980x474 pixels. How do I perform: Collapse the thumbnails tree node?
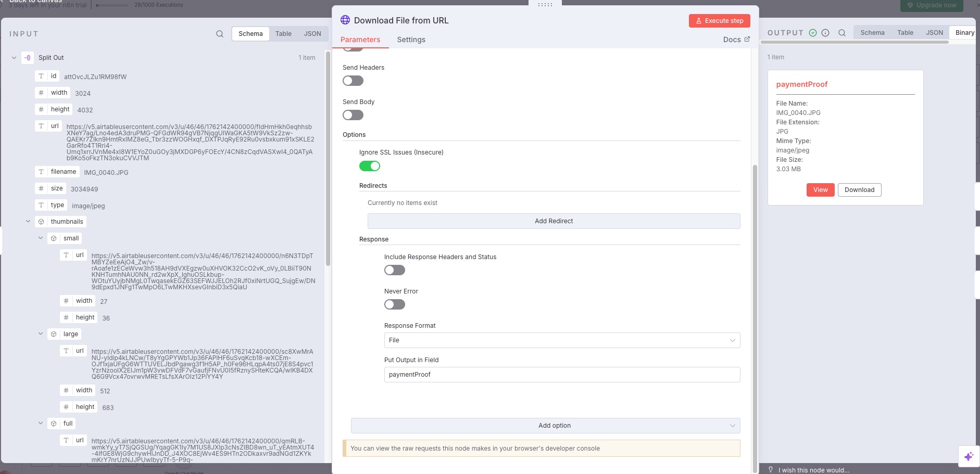(28, 222)
